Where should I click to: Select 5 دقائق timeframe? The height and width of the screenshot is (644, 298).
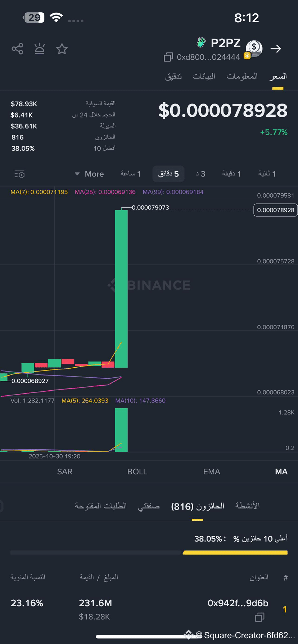point(168,174)
